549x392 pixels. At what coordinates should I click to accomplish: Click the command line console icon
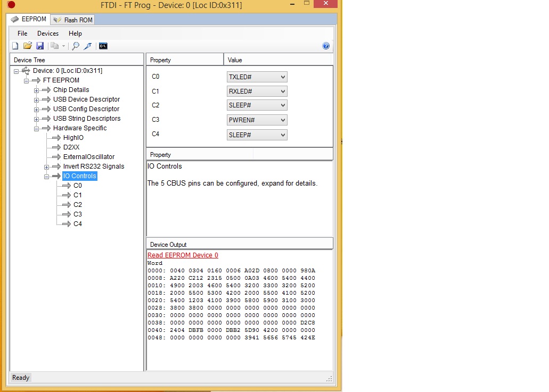[x=103, y=46]
